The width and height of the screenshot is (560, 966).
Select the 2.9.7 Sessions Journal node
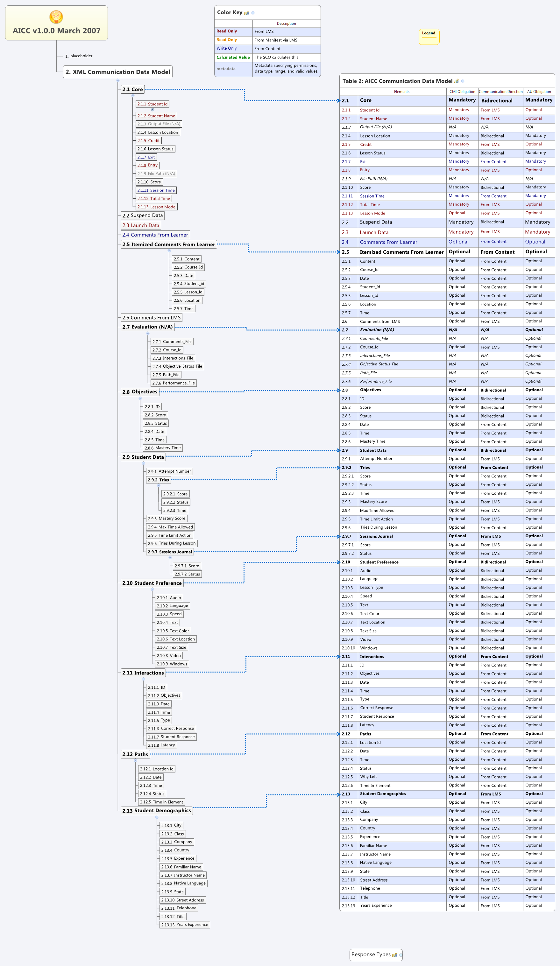point(170,552)
